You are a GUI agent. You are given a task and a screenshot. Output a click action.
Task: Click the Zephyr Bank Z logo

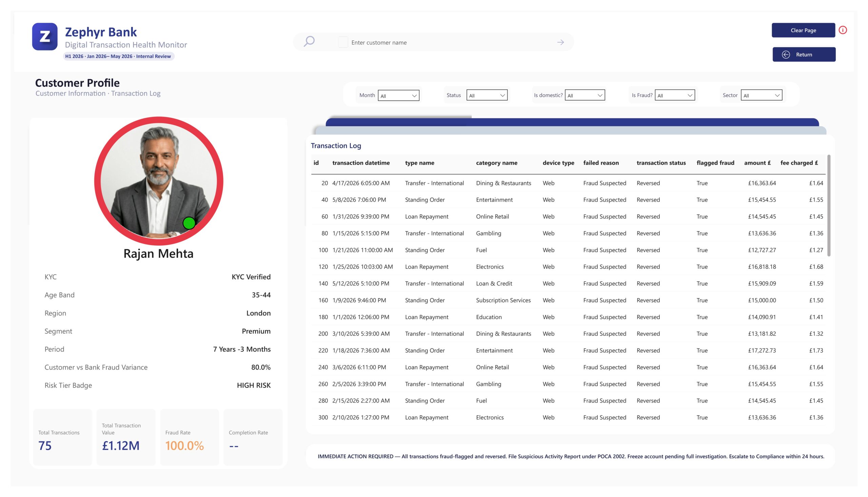tap(45, 37)
